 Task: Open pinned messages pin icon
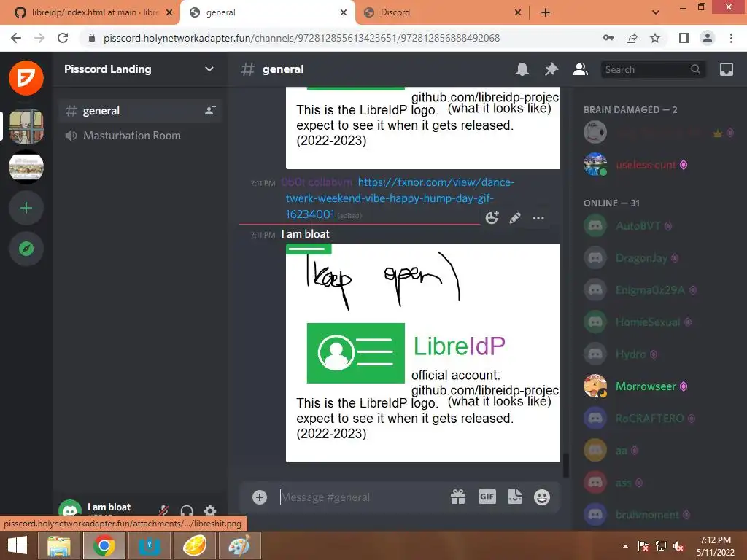(551, 69)
